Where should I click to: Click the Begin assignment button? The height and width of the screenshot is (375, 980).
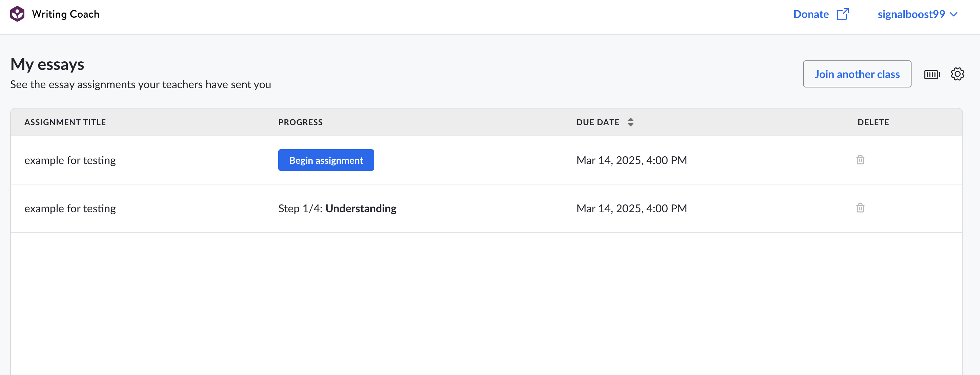pos(326,160)
